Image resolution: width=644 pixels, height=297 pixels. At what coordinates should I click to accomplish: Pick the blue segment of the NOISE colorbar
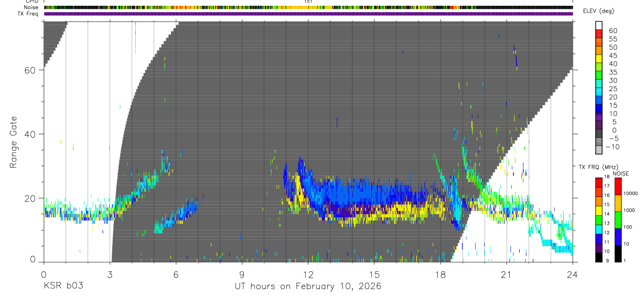coord(617,236)
